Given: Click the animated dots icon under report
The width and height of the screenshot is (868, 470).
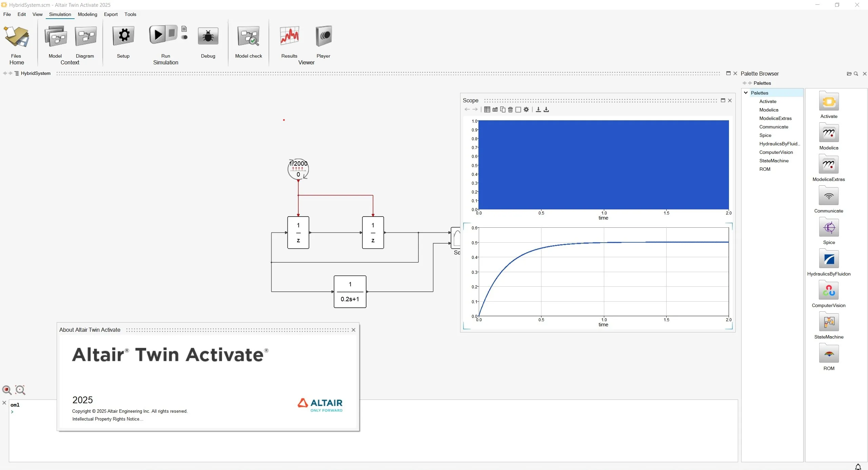Looking at the screenshot, I should (x=184, y=37).
